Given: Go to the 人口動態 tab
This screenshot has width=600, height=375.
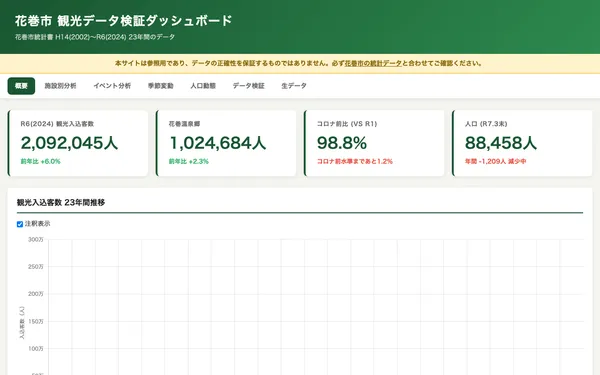Looking at the screenshot, I should click(x=203, y=86).
